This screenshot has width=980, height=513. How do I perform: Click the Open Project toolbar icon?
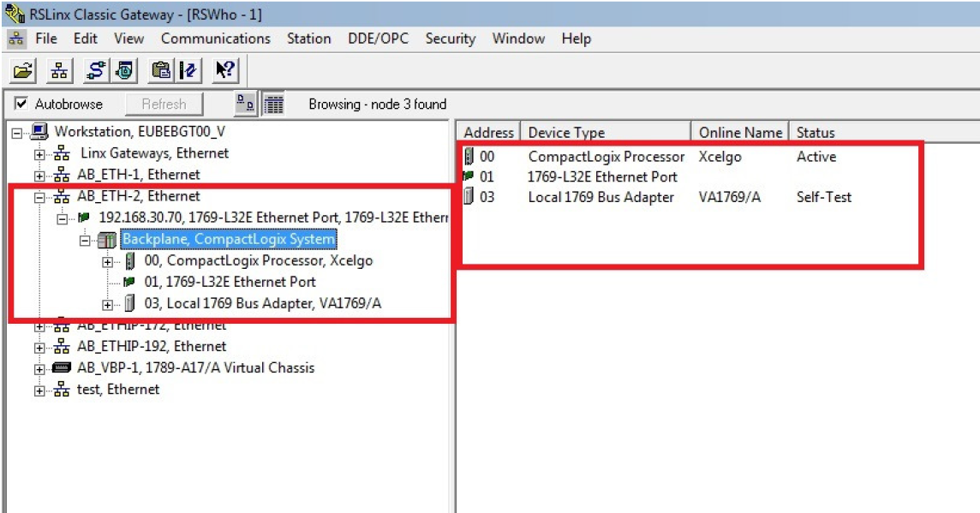(23, 70)
